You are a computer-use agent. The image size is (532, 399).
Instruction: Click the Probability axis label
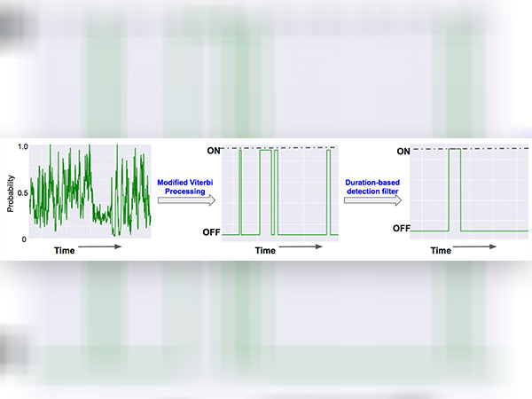click(x=11, y=192)
